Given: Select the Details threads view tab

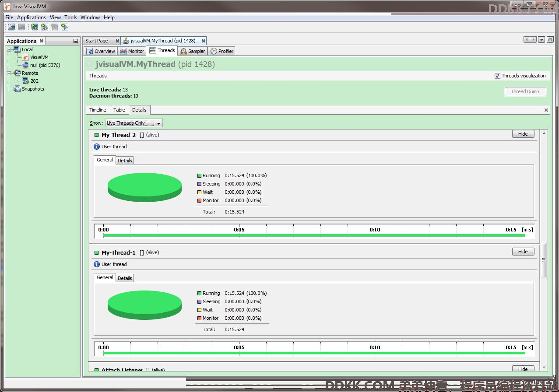Looking at the screenshot, I should tap(139, 110).
